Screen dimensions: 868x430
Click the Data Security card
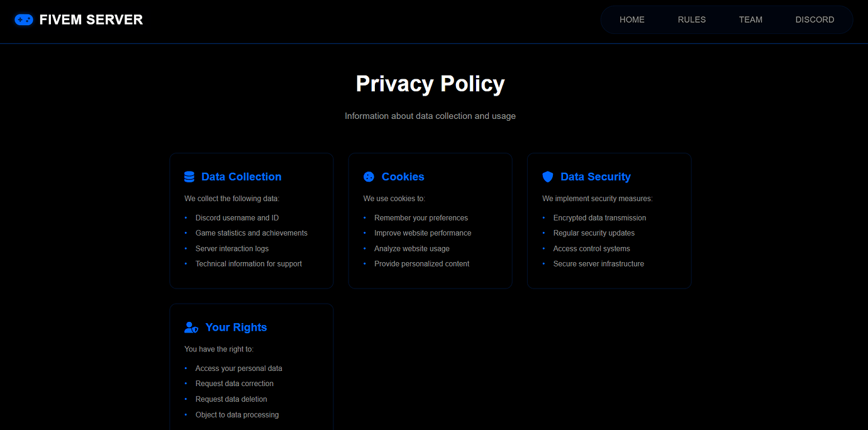609,221
